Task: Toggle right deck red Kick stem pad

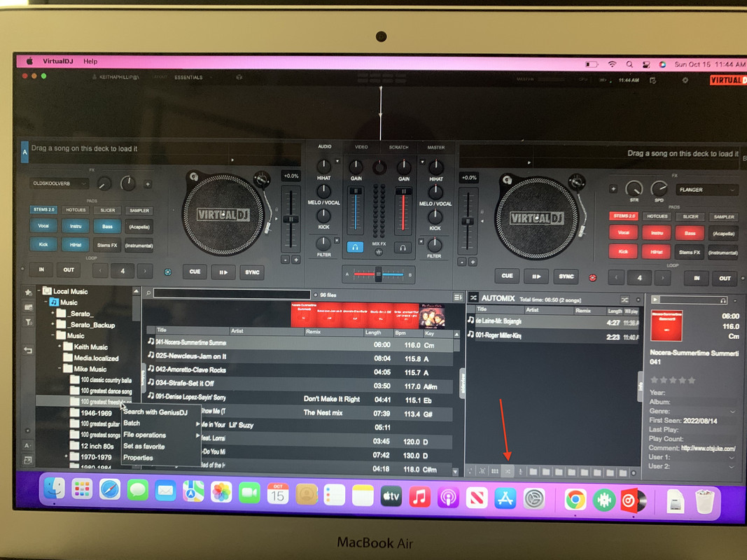Action: pos(623,251)
